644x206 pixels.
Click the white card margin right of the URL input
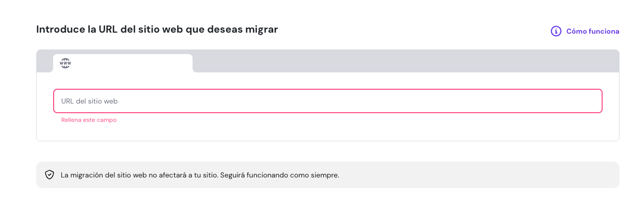[x=611, y=101]
